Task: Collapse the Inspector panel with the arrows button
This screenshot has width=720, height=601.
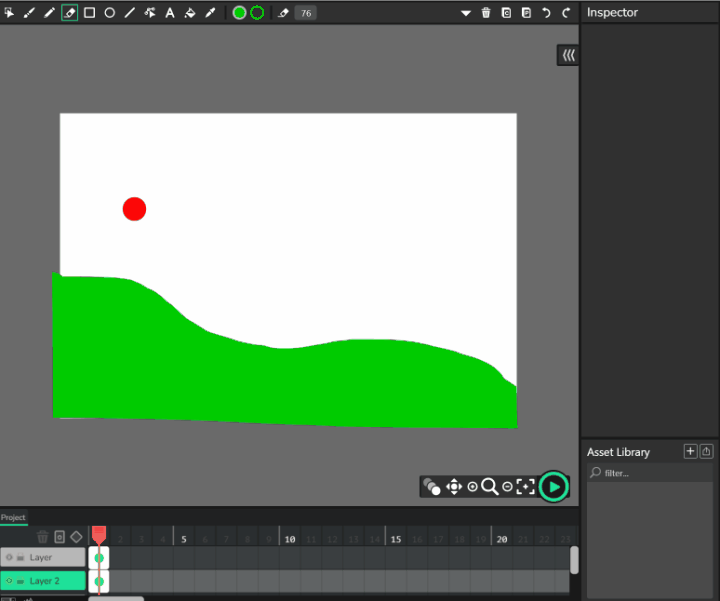Action: 568,56
